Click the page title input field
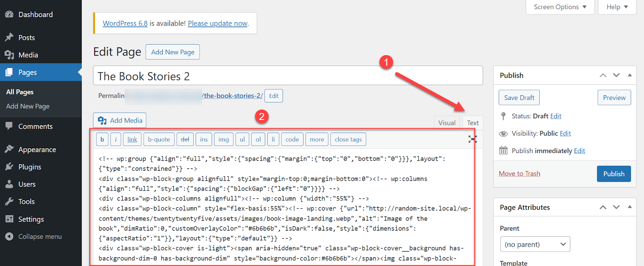The height and width of the screenshot is (266, 644). point(288,76)
